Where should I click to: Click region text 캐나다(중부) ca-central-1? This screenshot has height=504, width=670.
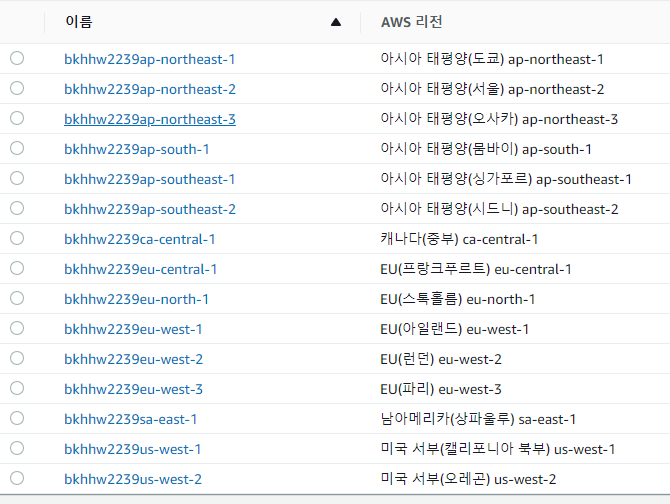(x=459, y=239)
